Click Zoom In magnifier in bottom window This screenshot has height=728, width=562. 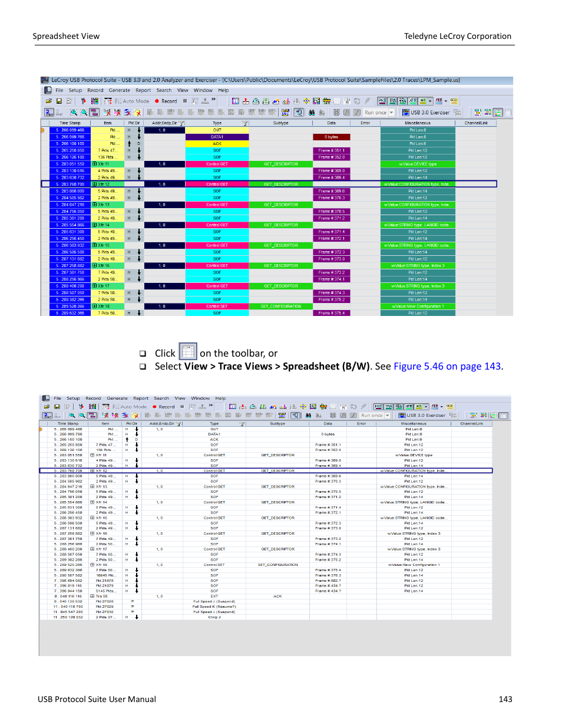pyautogui.click(x=72, y=416)
